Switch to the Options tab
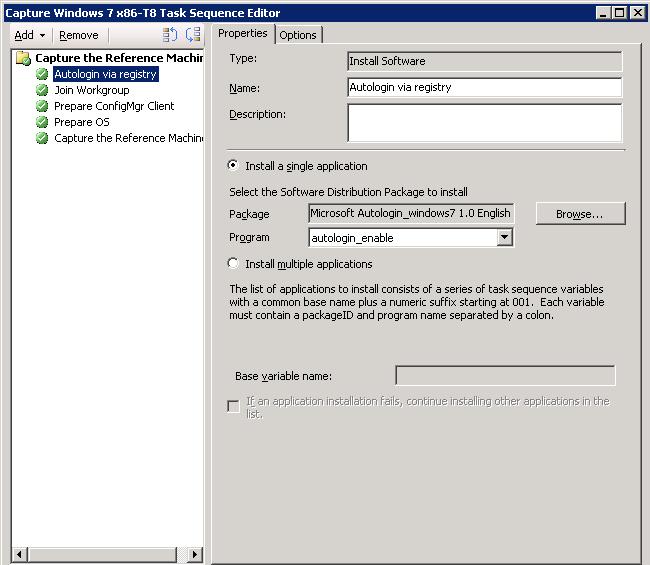This screenshot has width=650, height=565. click(298, 35)
